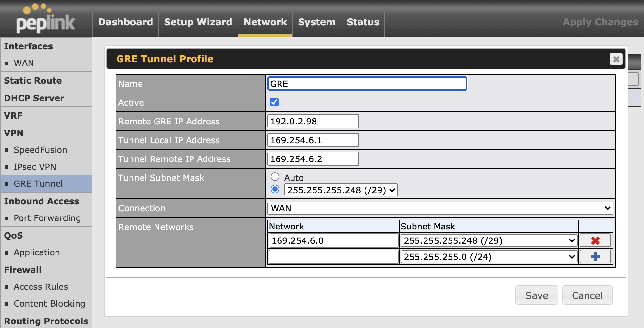644x328 pixels.
Task: Open SpeedFusion settings in the sidebar
Action: pos(40,150)
